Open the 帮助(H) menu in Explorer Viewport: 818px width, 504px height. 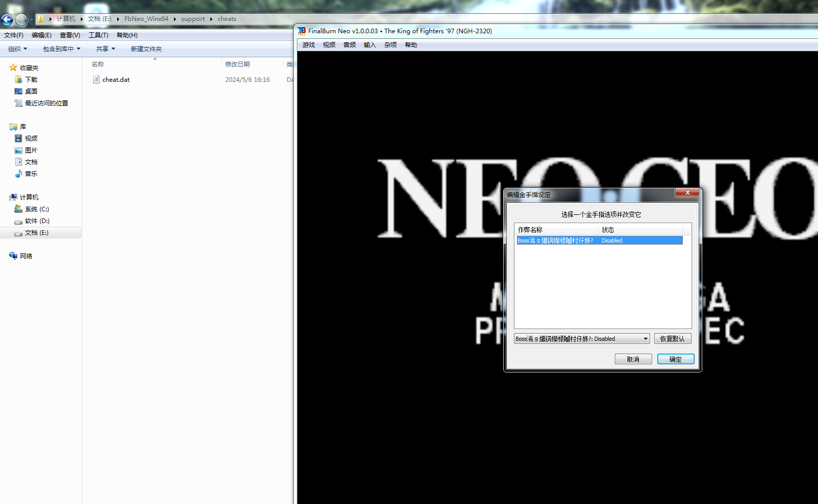127,35
